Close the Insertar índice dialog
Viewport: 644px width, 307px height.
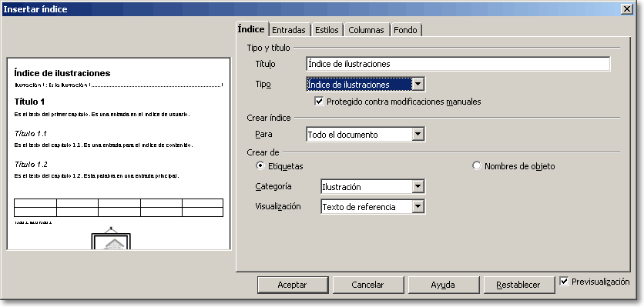tap(626, 8)
